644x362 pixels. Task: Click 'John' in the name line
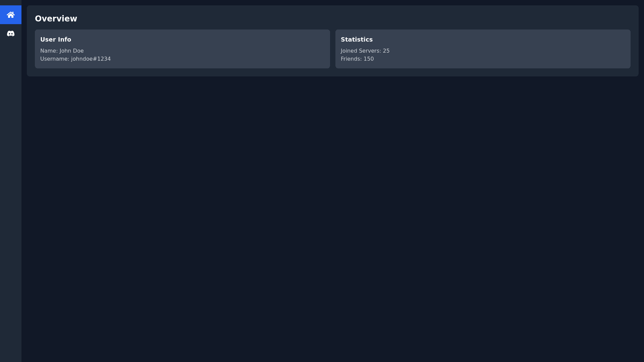click(65, 51)
